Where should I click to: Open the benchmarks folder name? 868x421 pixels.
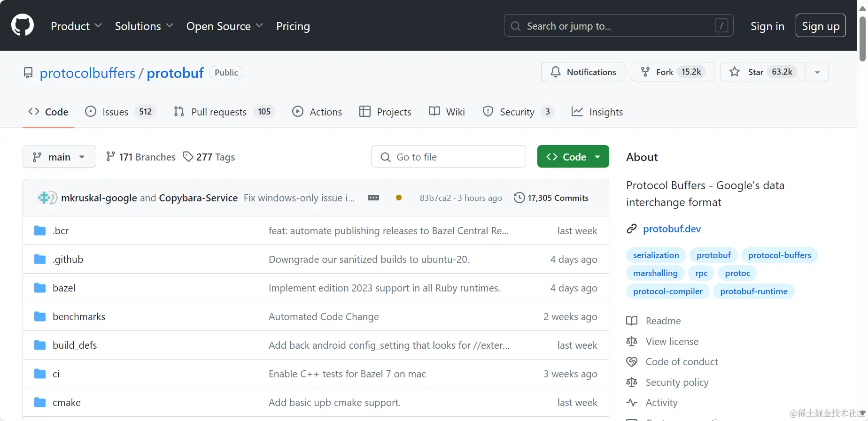click(x=79, y=316)
